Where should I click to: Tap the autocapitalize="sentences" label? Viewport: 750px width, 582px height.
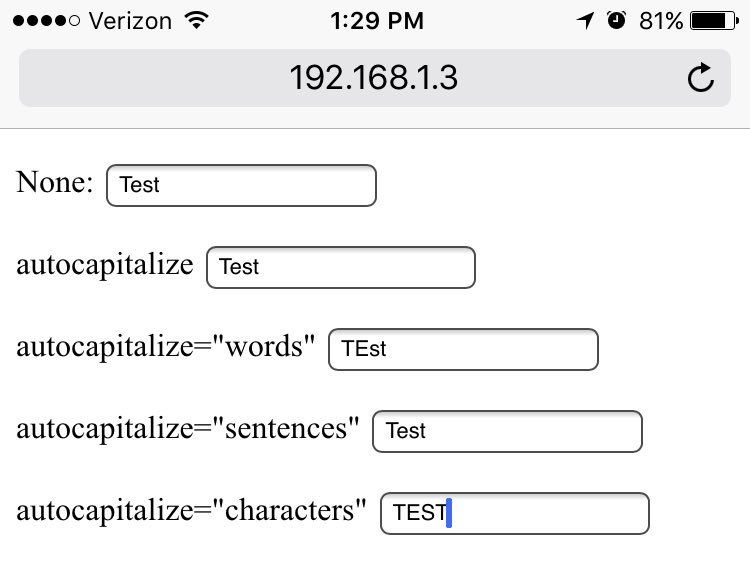point(188,429)
